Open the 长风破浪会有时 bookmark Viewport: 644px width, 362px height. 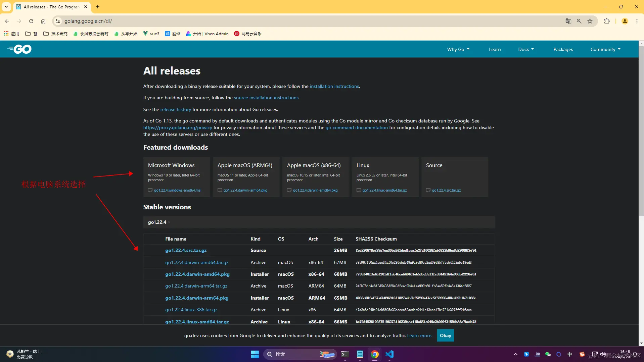91,34
